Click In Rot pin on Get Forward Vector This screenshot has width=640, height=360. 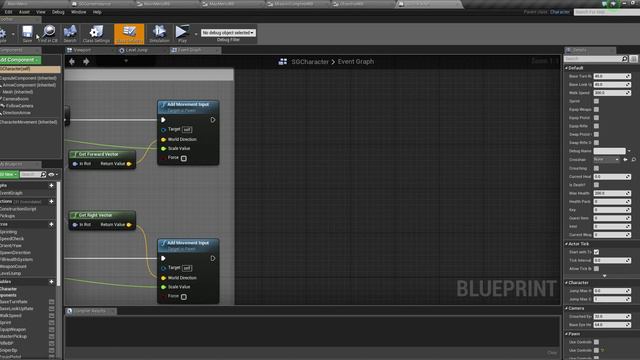pos(75,164)
